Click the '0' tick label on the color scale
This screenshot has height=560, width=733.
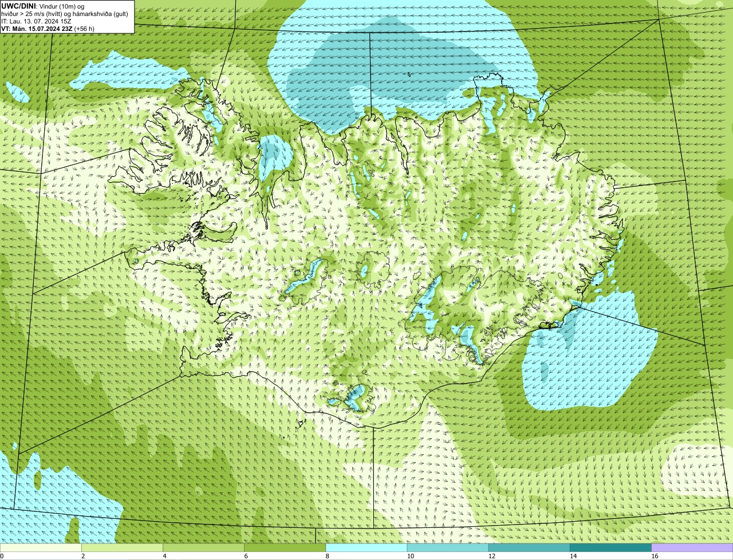coord(2,556)
